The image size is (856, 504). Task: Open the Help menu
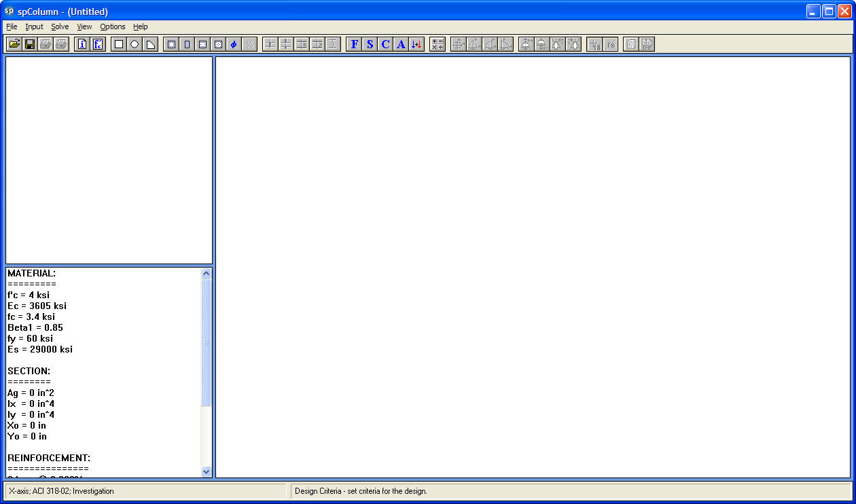tap(141, 27)
